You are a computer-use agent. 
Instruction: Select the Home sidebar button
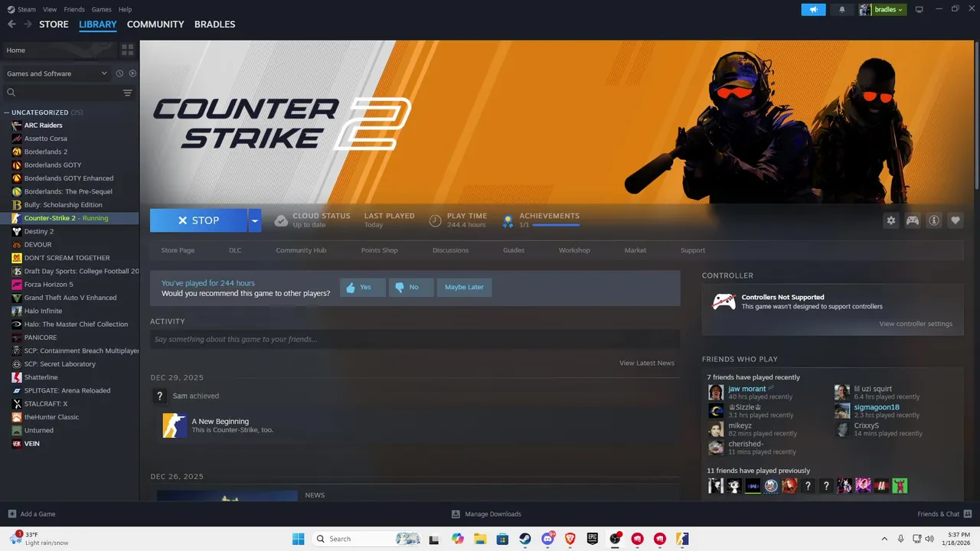pos(58,50)
